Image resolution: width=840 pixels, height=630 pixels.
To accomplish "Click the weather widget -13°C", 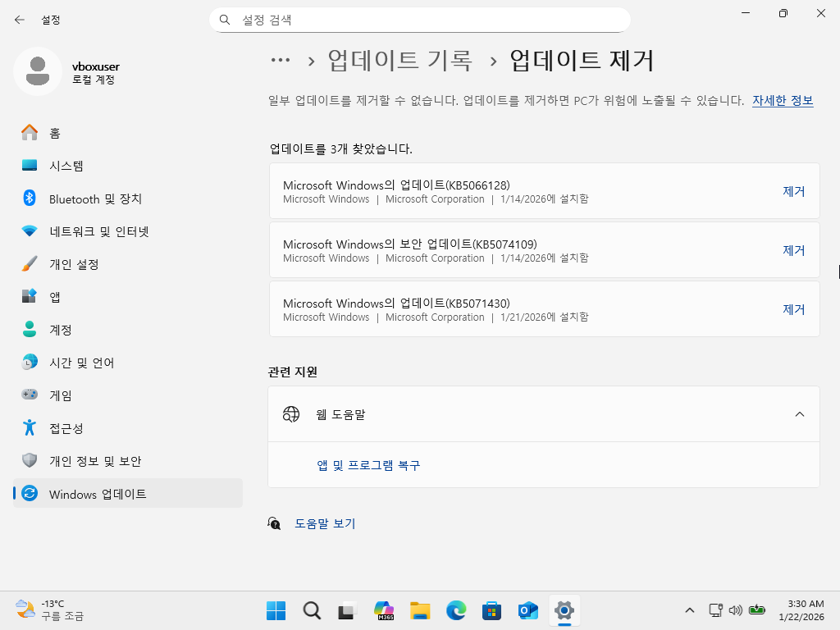I will click(50, 610).
